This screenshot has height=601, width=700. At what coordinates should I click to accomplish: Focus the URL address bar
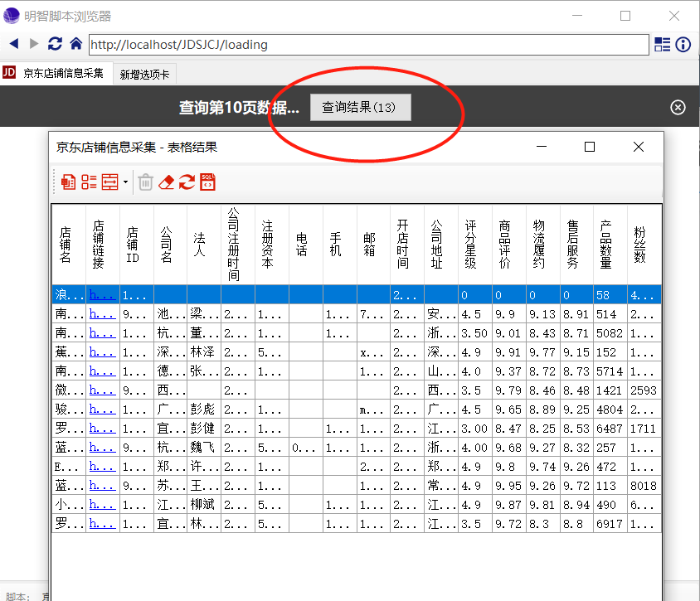tap(369, 45)
